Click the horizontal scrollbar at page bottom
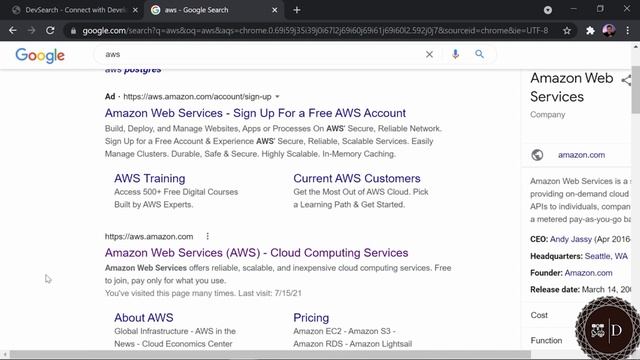This screenshot has width=640, height=360. pyautogui.click(x=270, y=354)
